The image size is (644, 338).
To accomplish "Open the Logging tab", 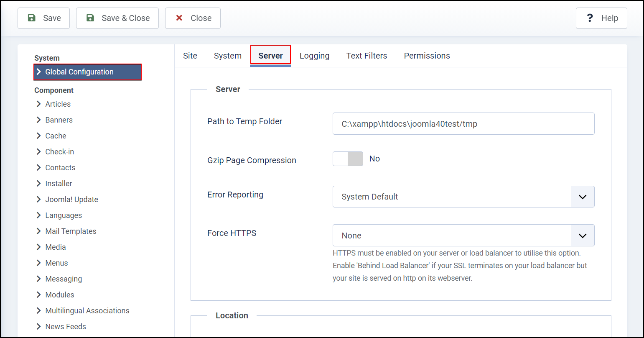I will click(x=314, y=56).
